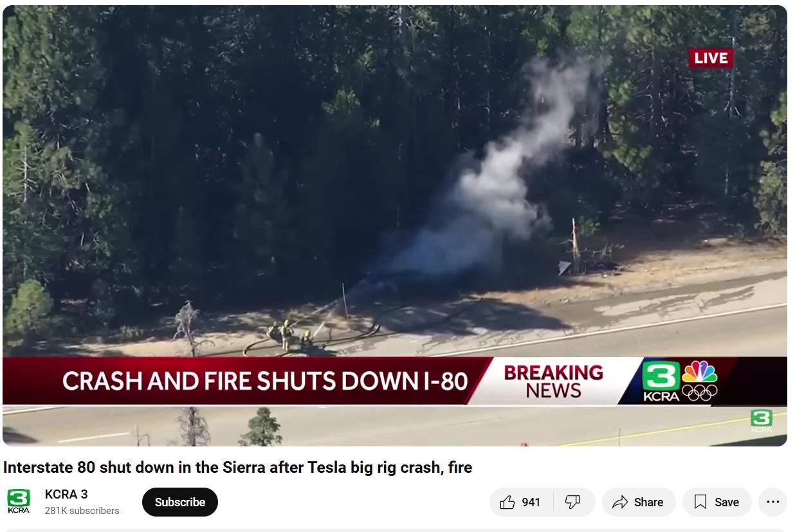
Task: Click the thumbs up like icon
Action: coord(507,502)
